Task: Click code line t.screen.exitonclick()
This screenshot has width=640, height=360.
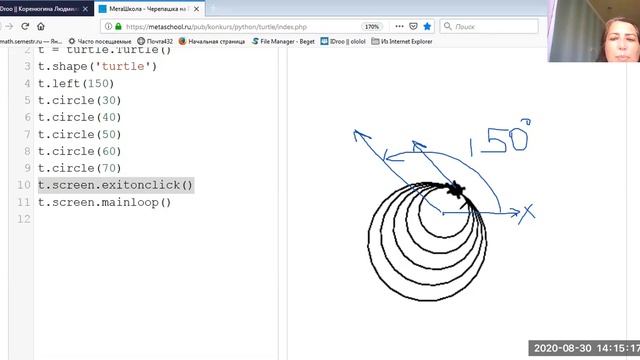Action: click(116, 185)
